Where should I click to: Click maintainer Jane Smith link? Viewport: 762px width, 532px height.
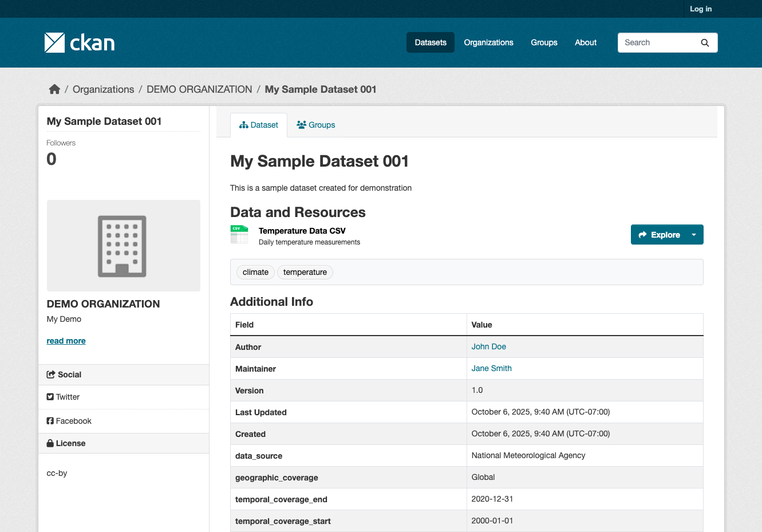(x=492, y=368)
